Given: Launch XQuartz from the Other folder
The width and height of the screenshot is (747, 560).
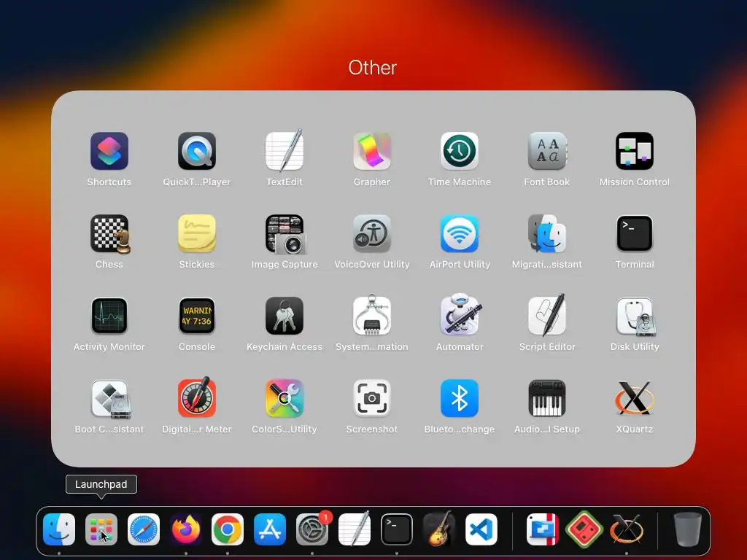Looking at the screenshot, I should pyautogui.click(x=635, y=399).
